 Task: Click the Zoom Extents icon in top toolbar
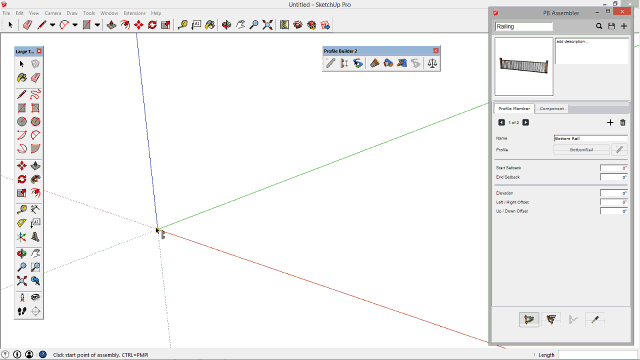coord(267,25)
